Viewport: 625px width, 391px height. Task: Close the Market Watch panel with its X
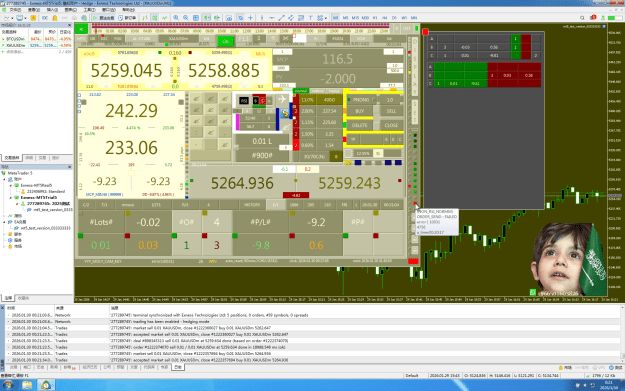pyautogui.click(x=70, y=25)
